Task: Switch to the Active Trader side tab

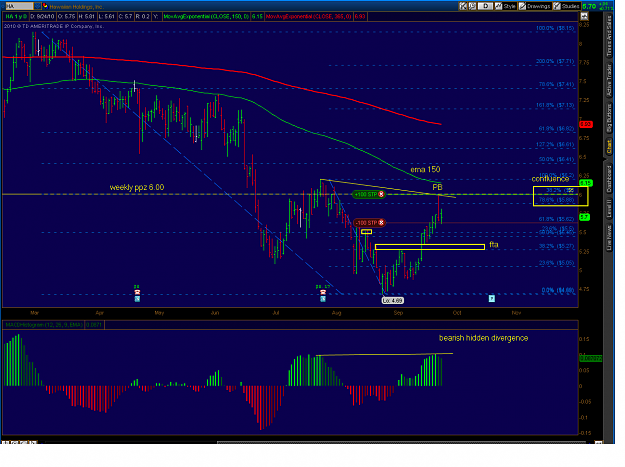Action: (x=609, y=80)
